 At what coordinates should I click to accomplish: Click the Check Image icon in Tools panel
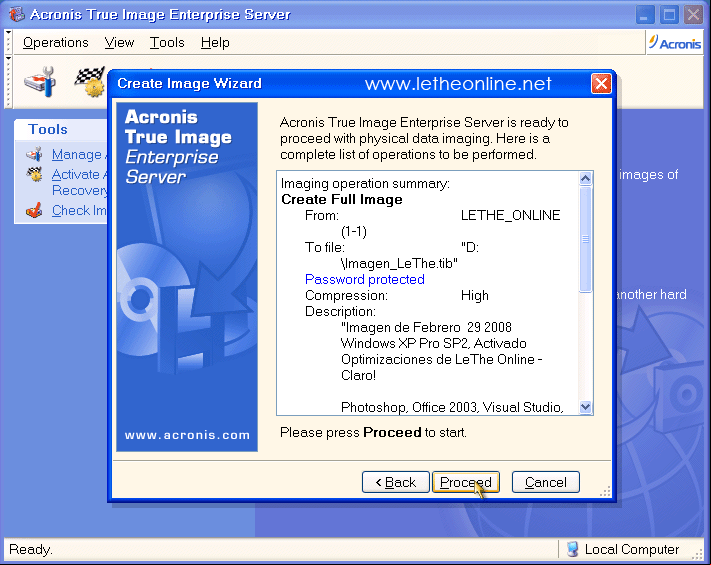click(34, 210)
